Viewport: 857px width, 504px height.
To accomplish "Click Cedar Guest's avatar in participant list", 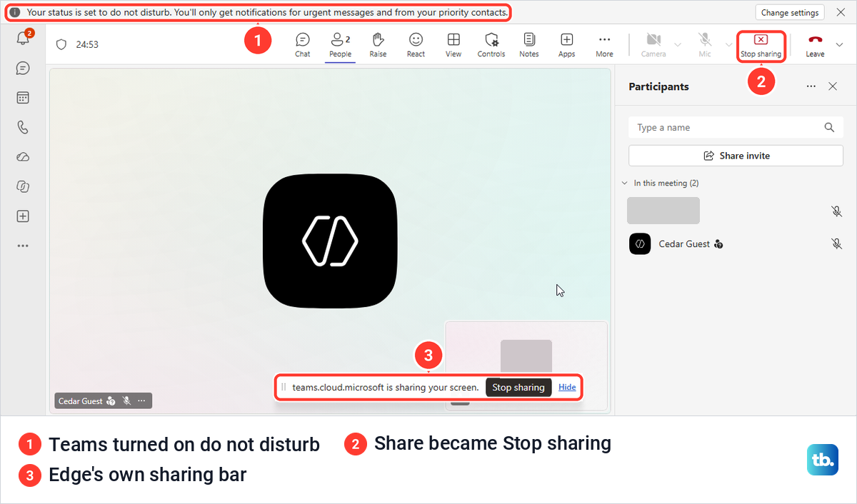I will tap(640, 244).
